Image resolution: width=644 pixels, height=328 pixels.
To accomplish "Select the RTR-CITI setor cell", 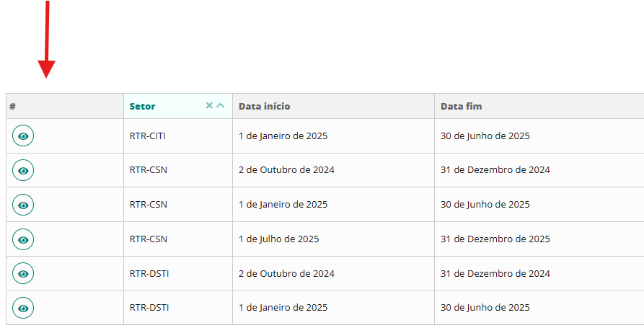I will click(x=148, y=136).
